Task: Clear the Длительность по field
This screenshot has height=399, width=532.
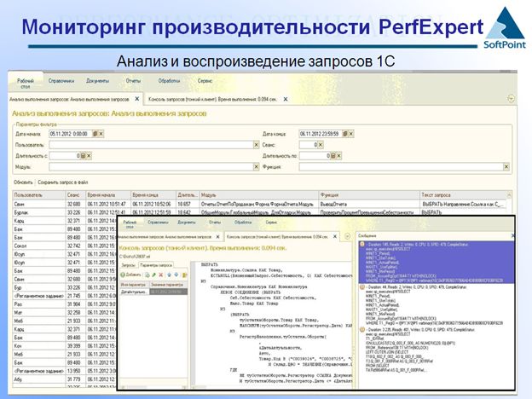Action: tap(339, 156)
